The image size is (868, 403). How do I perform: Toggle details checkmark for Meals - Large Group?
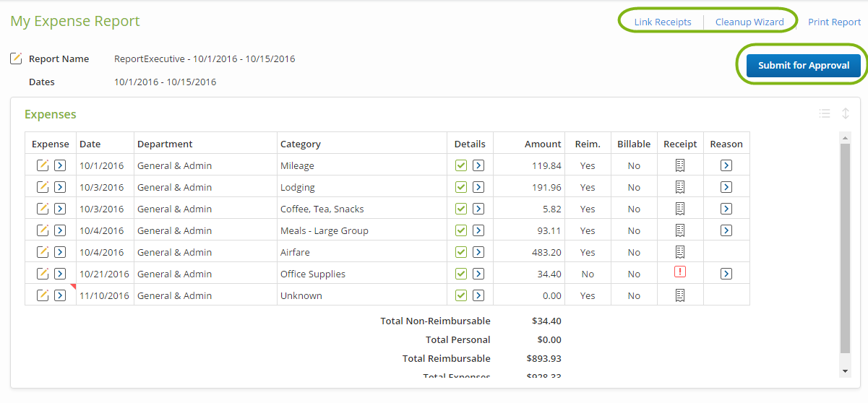(x=461, y=230)
